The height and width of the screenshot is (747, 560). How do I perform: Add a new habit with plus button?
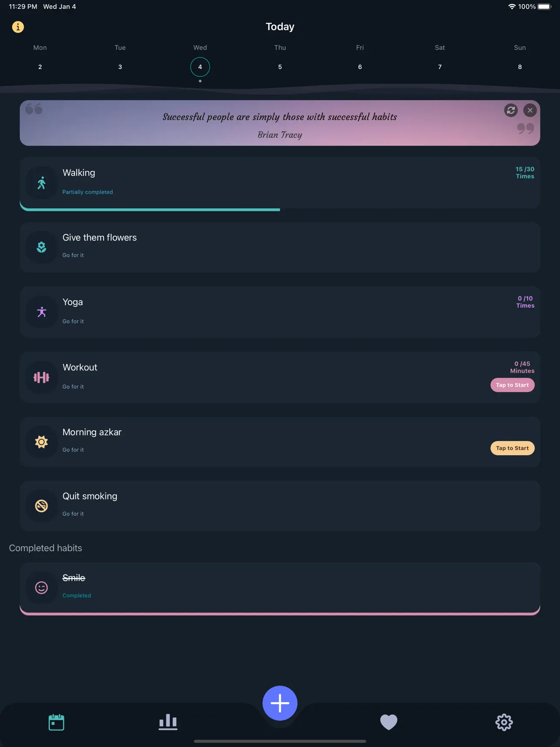[x=280, y=703]
